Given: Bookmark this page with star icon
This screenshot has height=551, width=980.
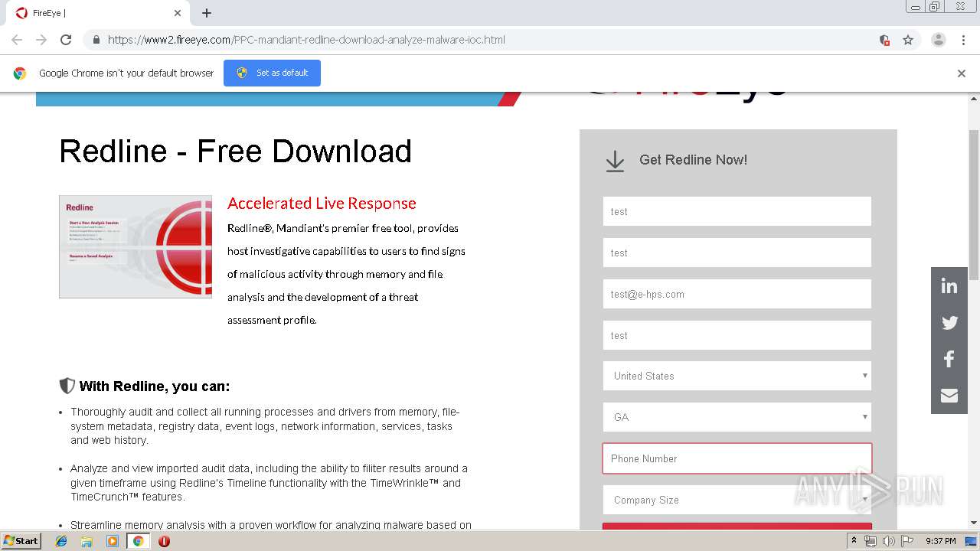Looking at the screenshot, I should pos(908,40).
